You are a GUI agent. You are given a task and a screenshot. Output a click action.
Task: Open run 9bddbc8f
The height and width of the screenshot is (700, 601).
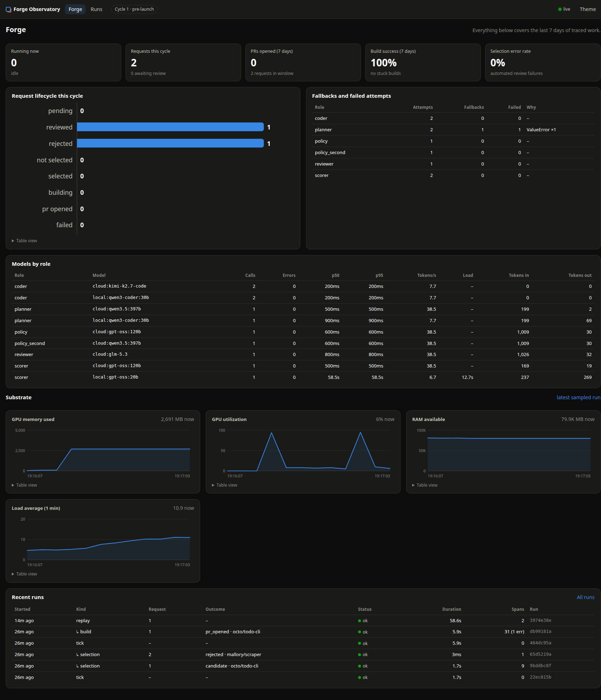540,666
